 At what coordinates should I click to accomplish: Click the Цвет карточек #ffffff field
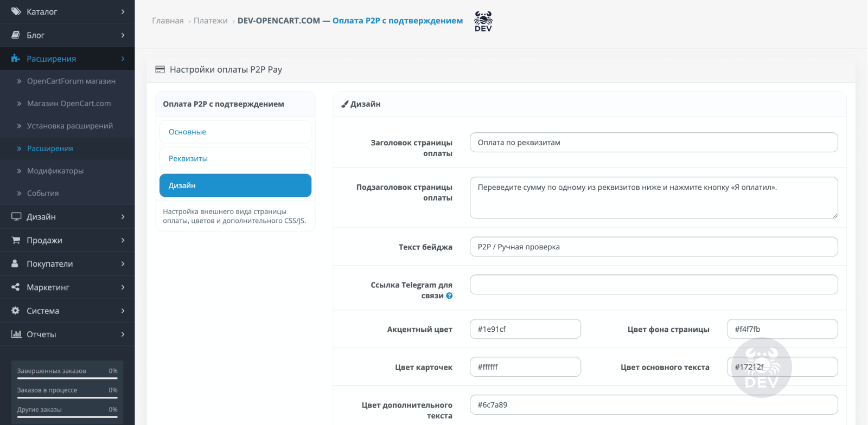pyautogui.click(x=525, y=367)
